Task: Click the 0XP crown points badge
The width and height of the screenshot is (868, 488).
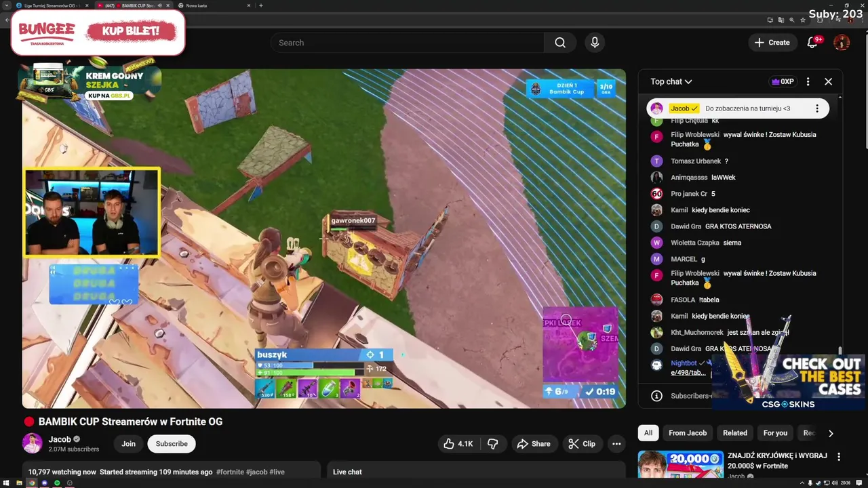Action: click(x=783, y=81)
